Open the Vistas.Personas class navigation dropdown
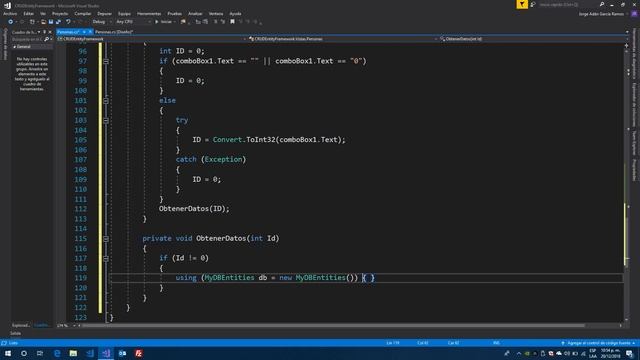 [x=343, y=39]
